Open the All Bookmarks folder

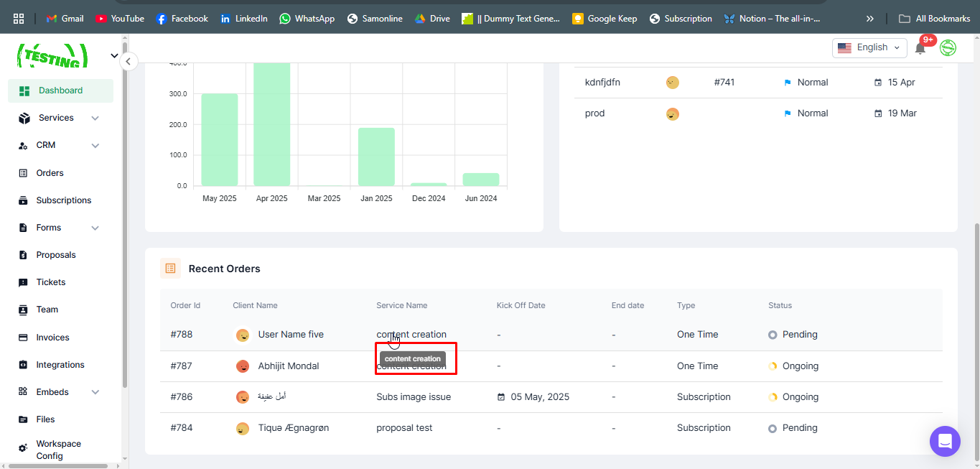coord(935,19)
